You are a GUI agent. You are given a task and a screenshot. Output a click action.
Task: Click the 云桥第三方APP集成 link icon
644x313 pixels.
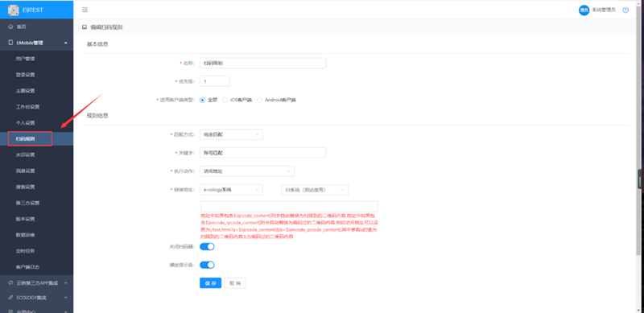[x=11, y=282]
